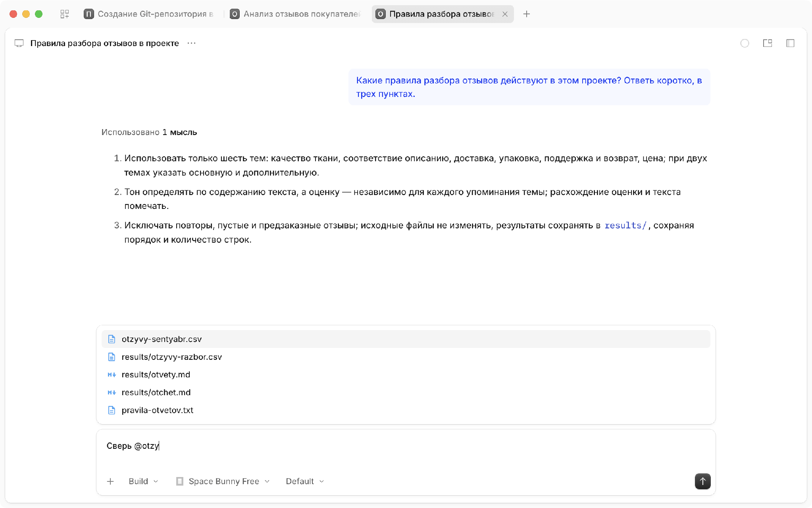Open the workspace grid icon near tabs
This screenshot has height=508, width=812.
click(x=65, y=14)
